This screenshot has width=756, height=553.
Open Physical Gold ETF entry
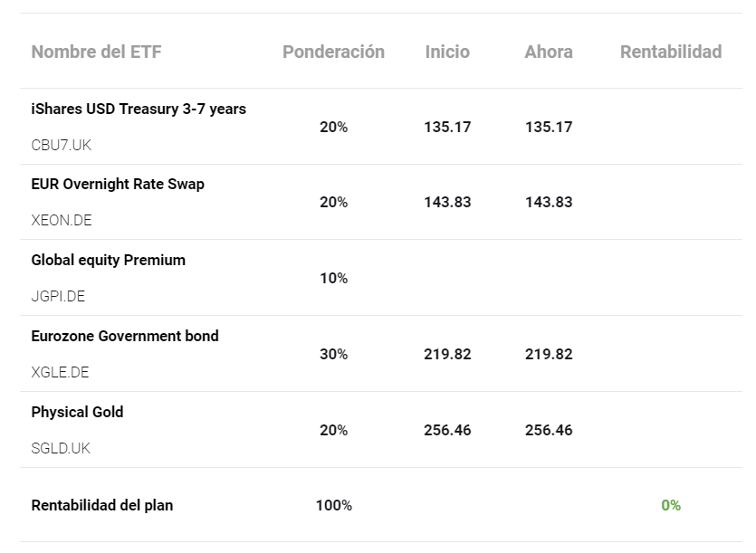77,412
